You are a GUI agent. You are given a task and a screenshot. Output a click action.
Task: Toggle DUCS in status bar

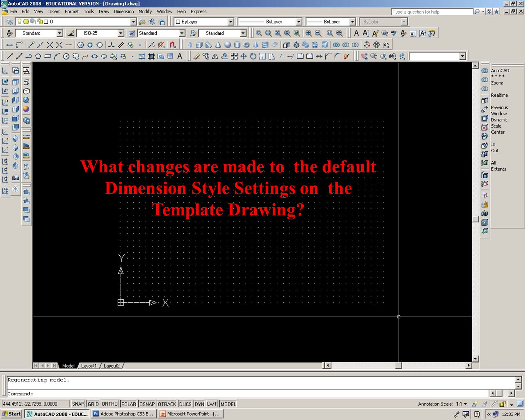click(x=185, y=404)
